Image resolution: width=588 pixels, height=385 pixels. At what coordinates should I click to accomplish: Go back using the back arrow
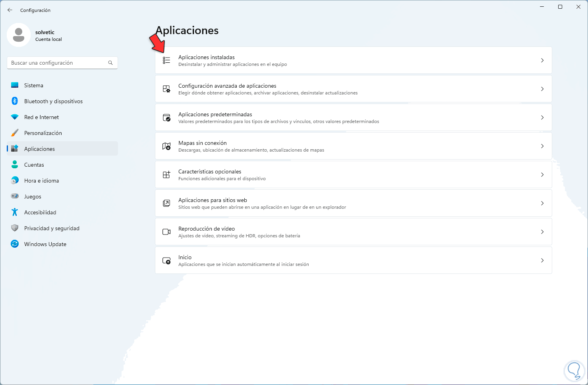tap(10, 10)
